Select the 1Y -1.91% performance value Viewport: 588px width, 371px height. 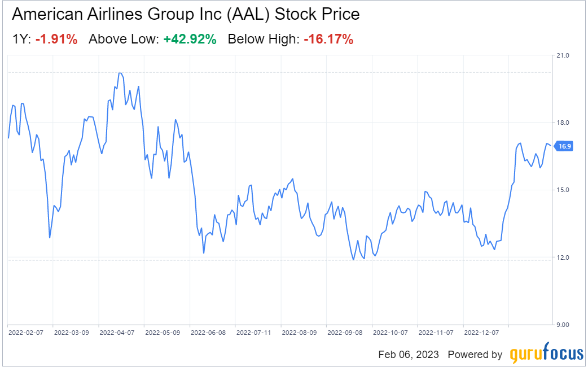56,39
